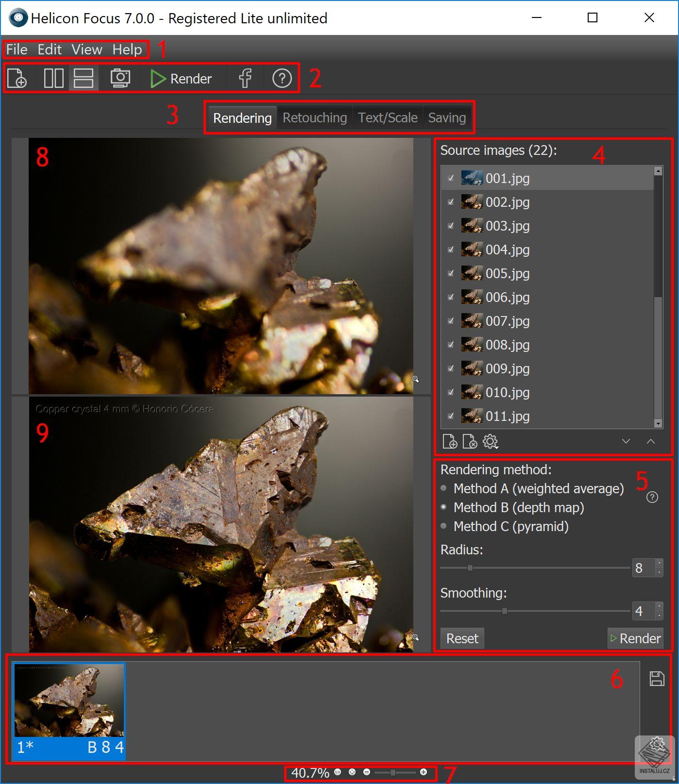Add files using the icon below the source list
This screenshot has height=784, width=679.
tap(450, 441)
